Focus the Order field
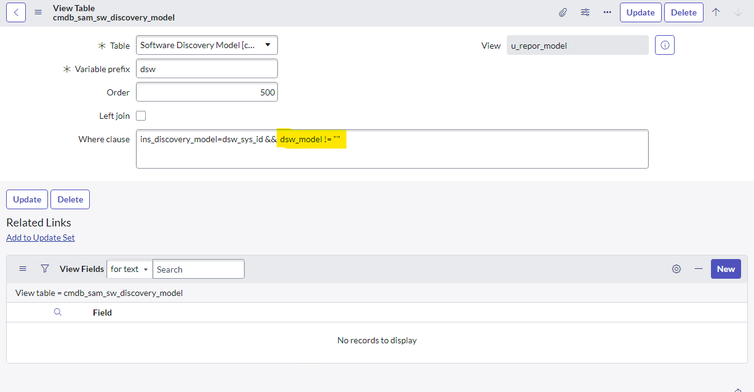The height and width of the screenshot is (392, 754). tap(207, 92)
